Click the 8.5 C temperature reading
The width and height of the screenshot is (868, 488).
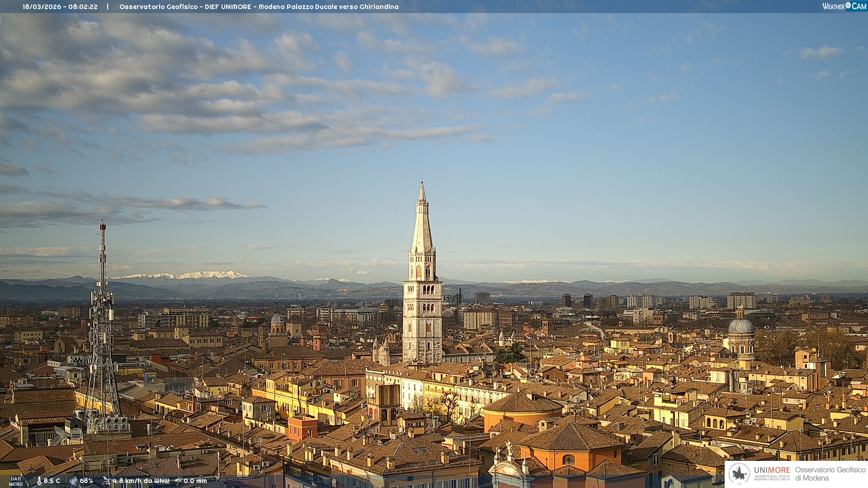tap(52, 481)
